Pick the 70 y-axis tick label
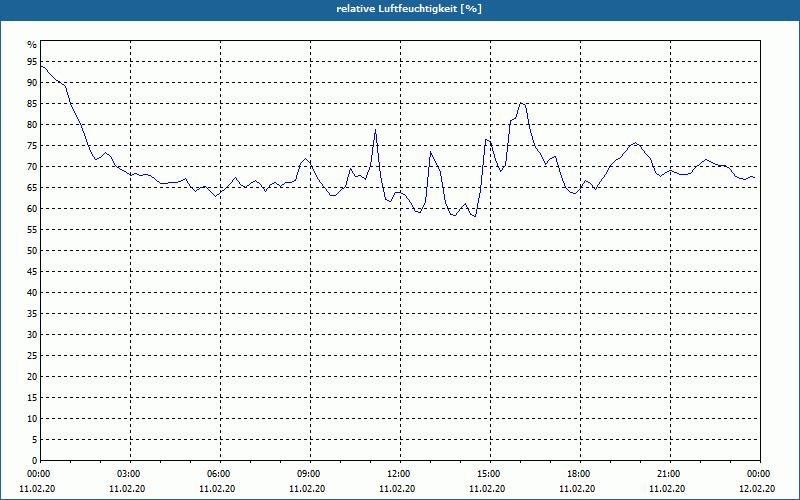The height and width of the screenshot is (500, 800). point(32,167)
